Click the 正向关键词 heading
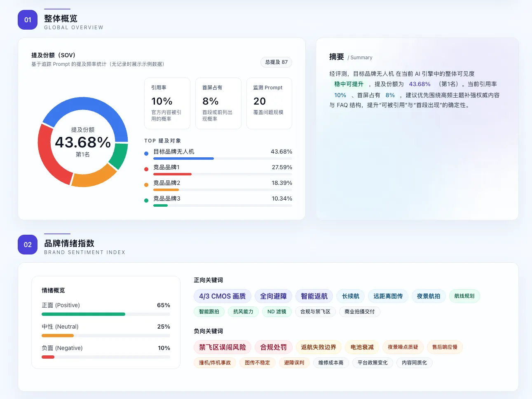Viewport: 532px width, 399px height. point(209,280)
